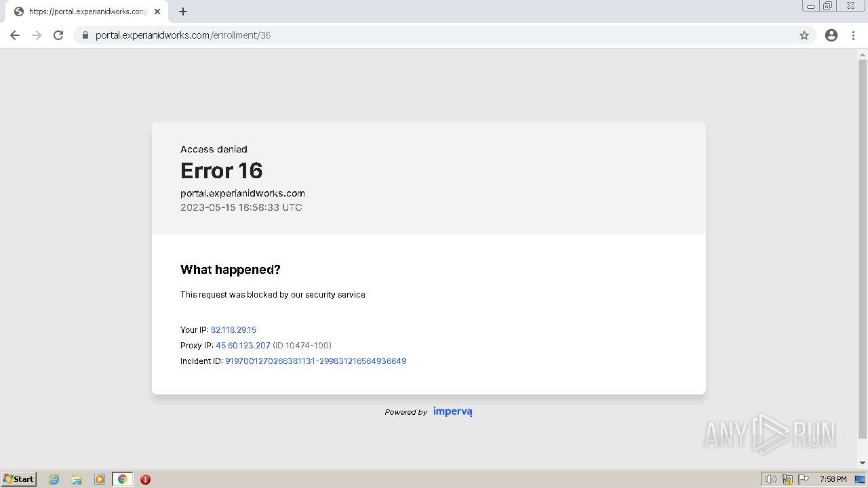Open the file explorer folder on the taskbar

[x=77, y=479]
